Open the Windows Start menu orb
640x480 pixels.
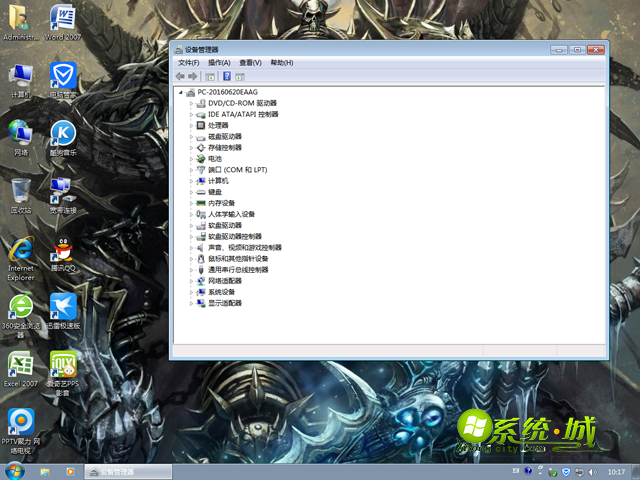15,471
